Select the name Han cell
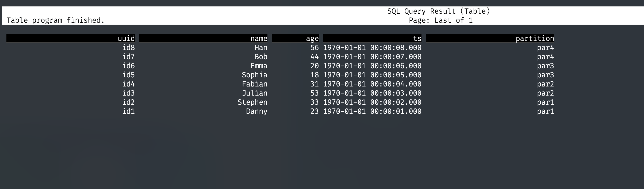This screenshot has width=644, height=189. (x=261, y=48)
